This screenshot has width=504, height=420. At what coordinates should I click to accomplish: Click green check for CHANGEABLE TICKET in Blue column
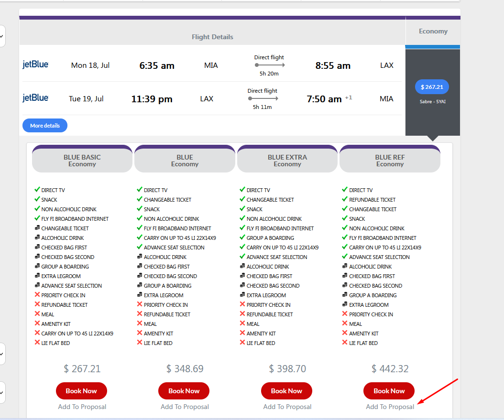click(x=140, y=199)
